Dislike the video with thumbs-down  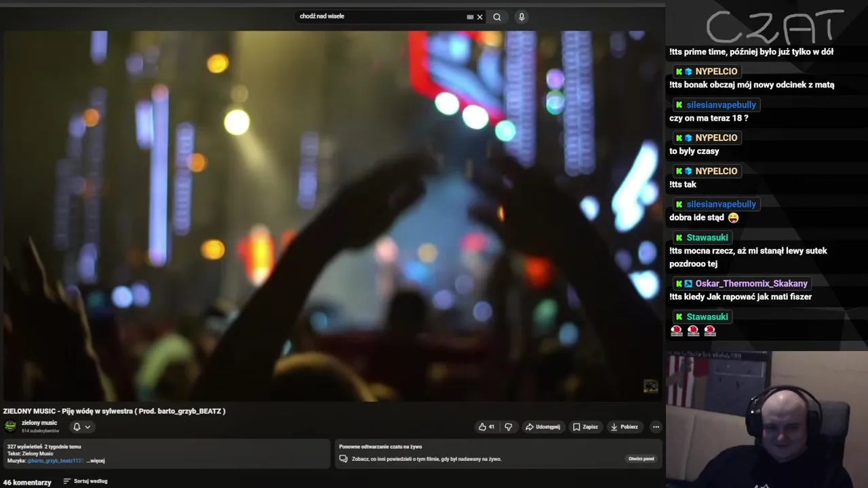[509, 427]
